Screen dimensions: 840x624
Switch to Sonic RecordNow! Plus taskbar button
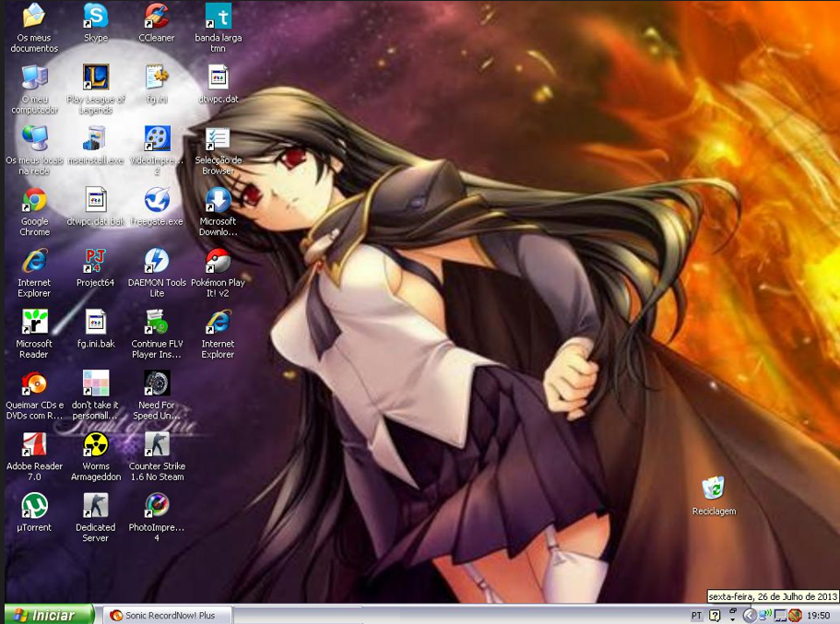[169, 616]
